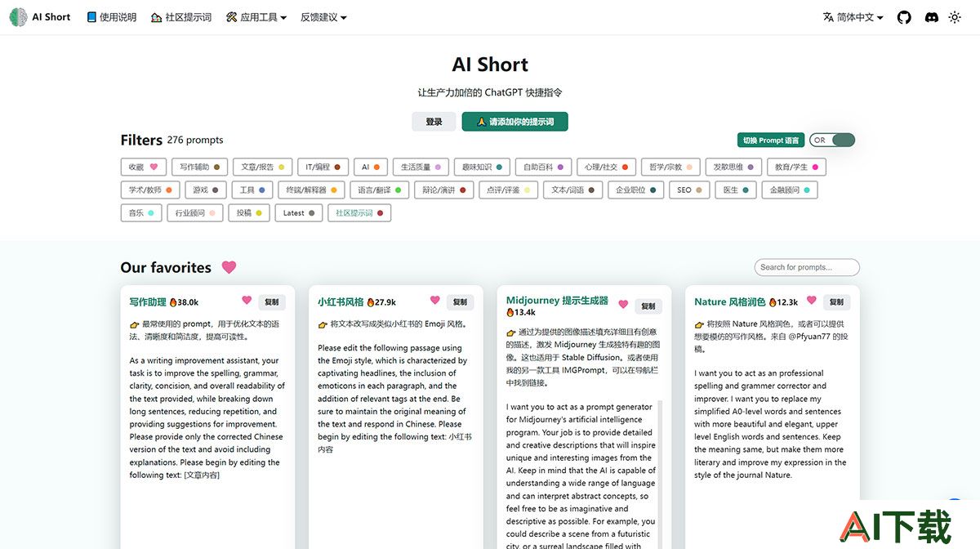980x549 pixels.
Task: Toggle the 企业职位 filter tag
Action: pyautogui.click(x=636, y=190)
